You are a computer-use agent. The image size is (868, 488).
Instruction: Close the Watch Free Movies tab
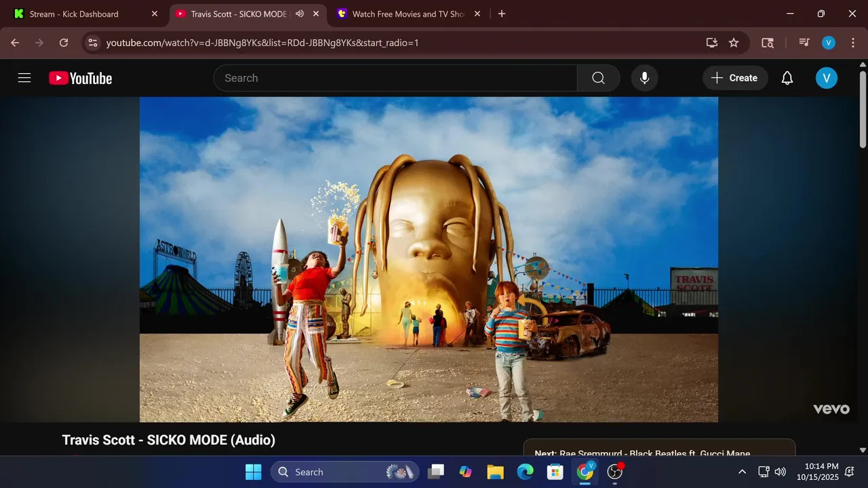[477, 14]
